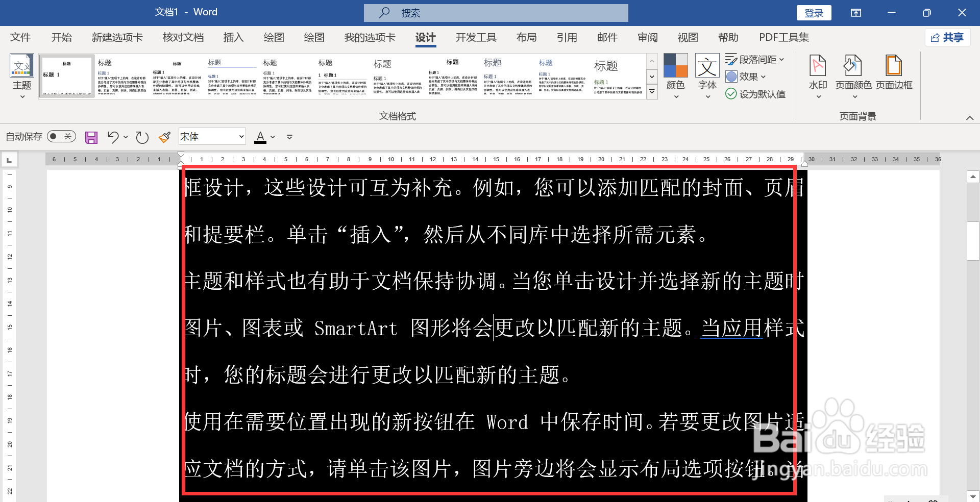Toggle the AutoSave (自动保存) switch

61,136
